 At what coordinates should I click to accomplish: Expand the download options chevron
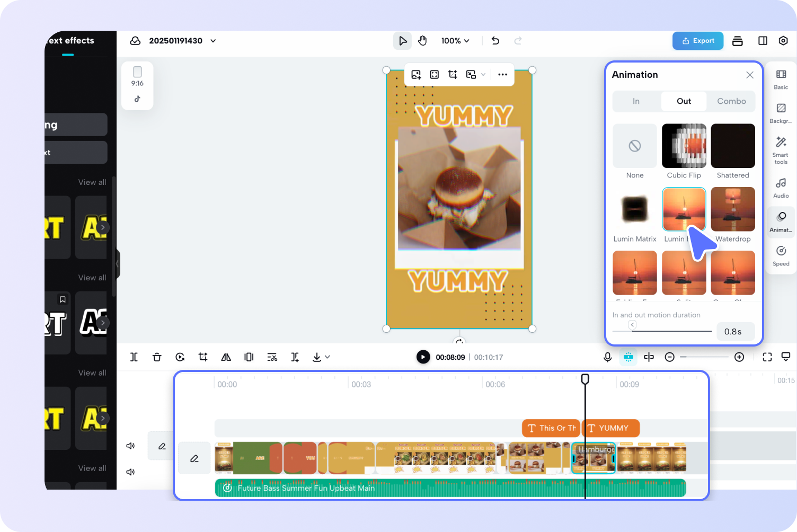[x=329, y=357]
